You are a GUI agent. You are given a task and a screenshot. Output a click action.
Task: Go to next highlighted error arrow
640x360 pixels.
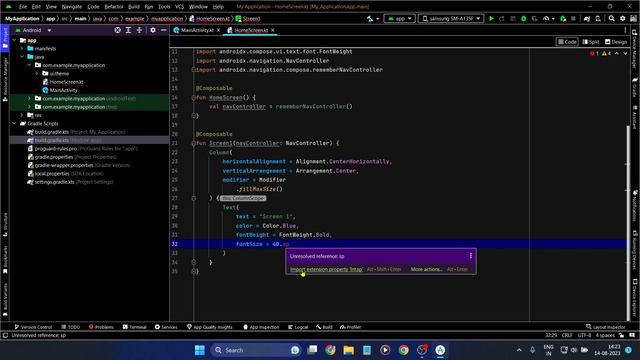tap(625, 53)
